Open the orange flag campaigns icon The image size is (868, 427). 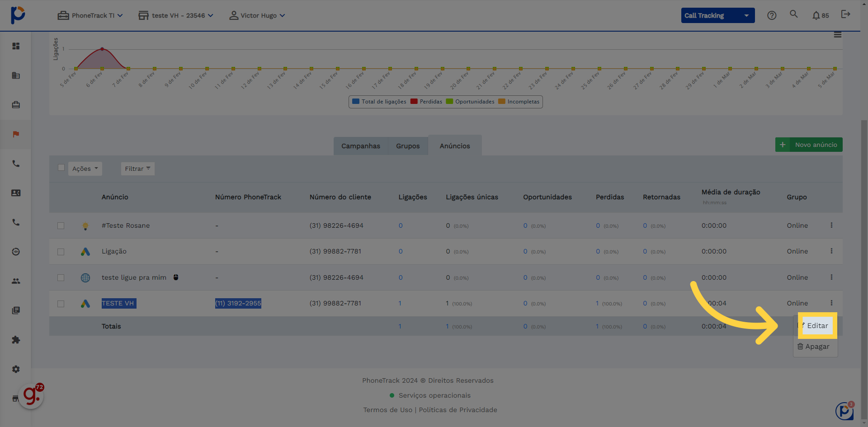click(16, 134)
